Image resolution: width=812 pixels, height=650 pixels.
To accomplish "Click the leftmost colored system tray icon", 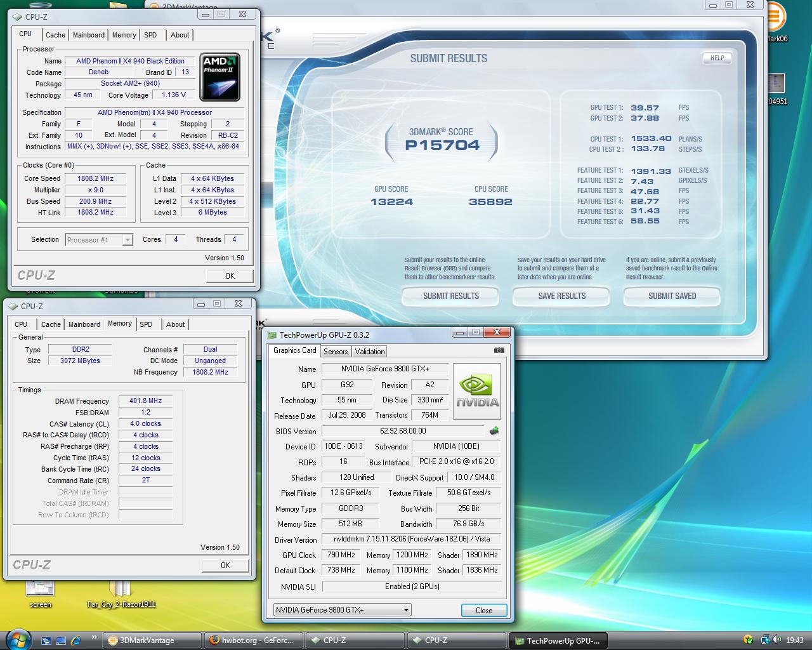I will point(749,640).
